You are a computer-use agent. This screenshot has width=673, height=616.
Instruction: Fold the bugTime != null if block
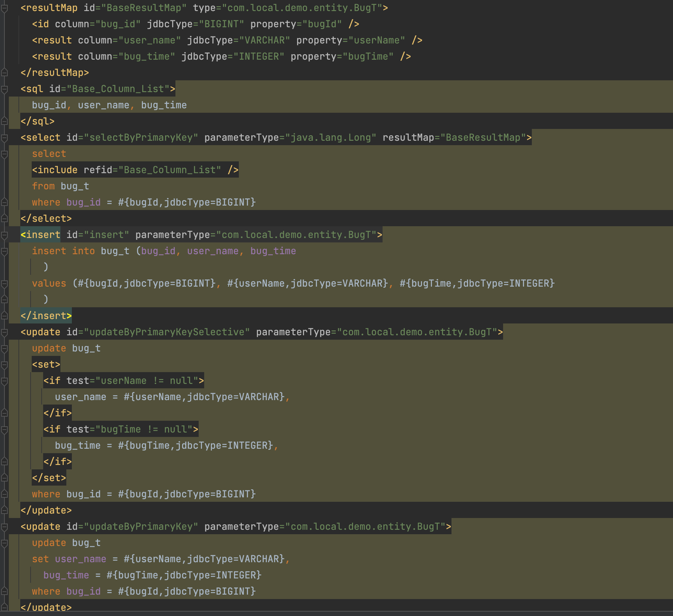click(4, 430)
